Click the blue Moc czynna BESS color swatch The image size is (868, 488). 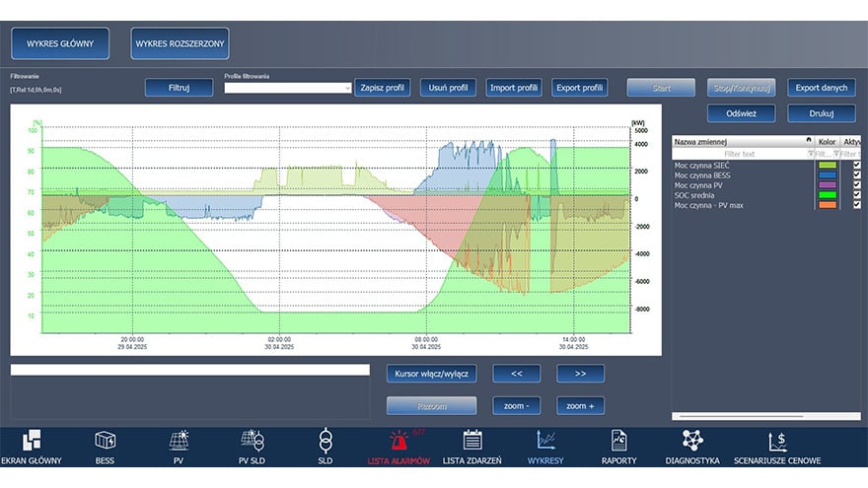[827, 174]
